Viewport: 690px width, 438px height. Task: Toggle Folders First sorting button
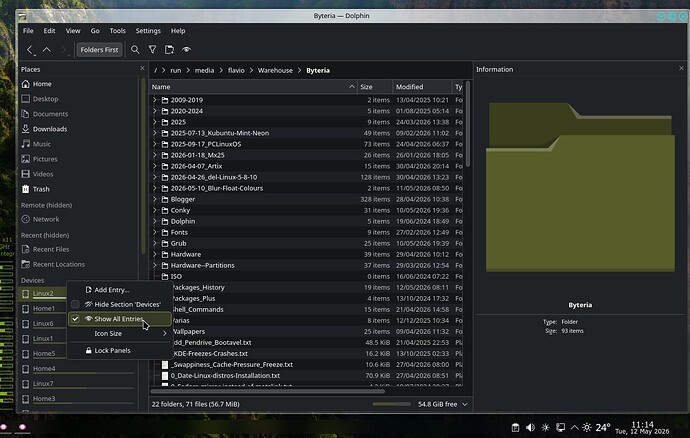click(99, 50)
